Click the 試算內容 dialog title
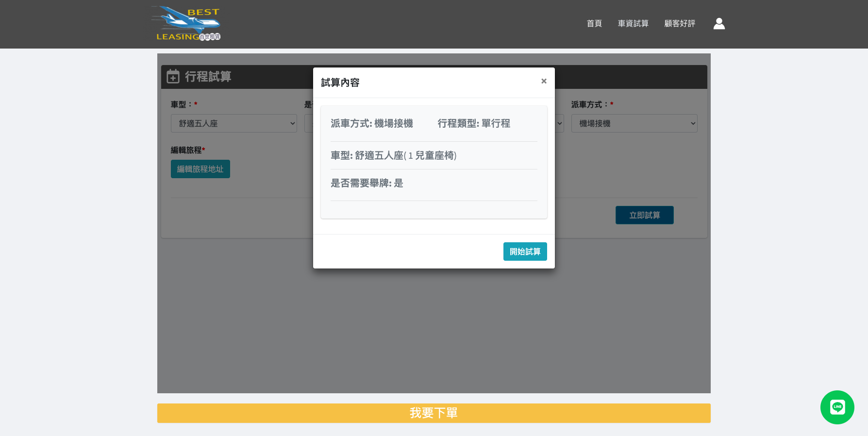Image resolution: width=868 pixels, height=436 pixels. coord(340,83)
